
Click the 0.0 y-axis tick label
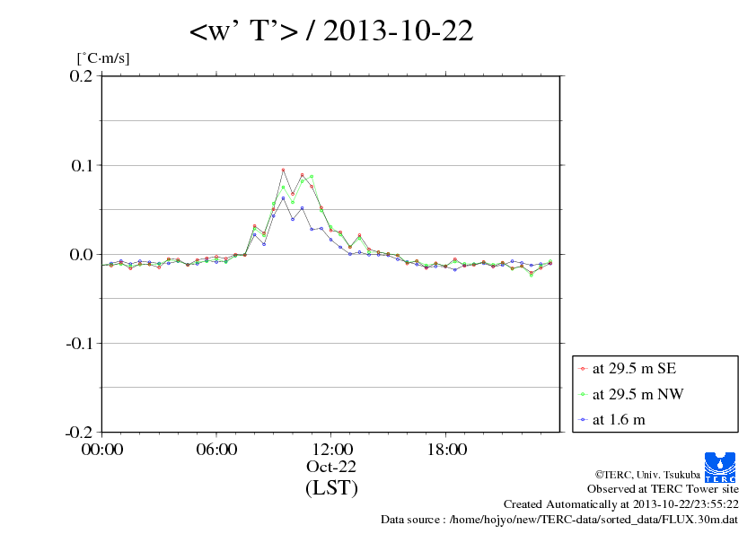[x=81, y=255]
